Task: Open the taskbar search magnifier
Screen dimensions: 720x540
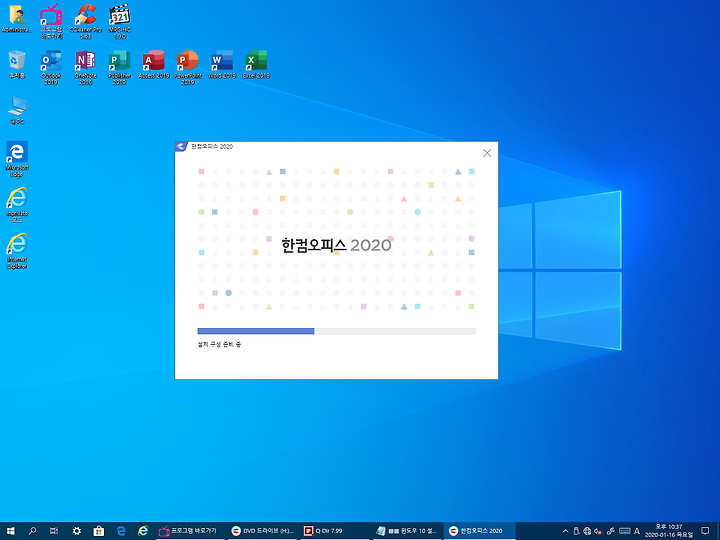Action: coord(32,531)
